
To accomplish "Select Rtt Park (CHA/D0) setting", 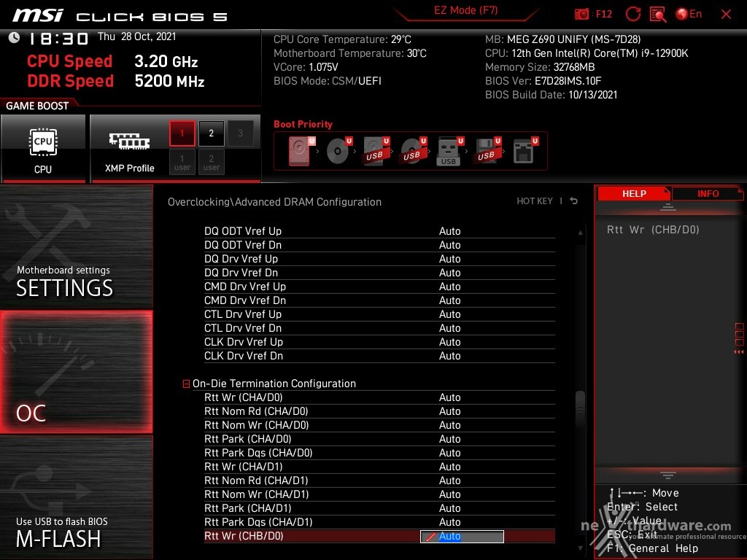I will (x=379, y=438).
